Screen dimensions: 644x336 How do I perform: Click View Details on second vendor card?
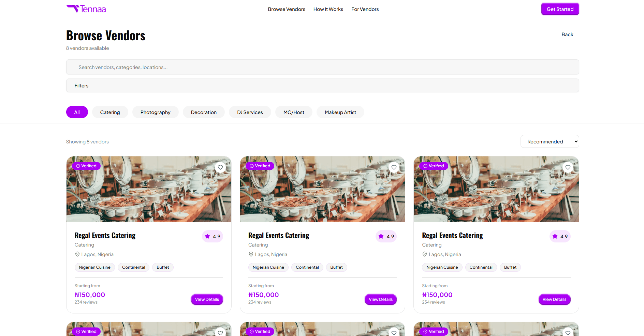tap(381, 299)
